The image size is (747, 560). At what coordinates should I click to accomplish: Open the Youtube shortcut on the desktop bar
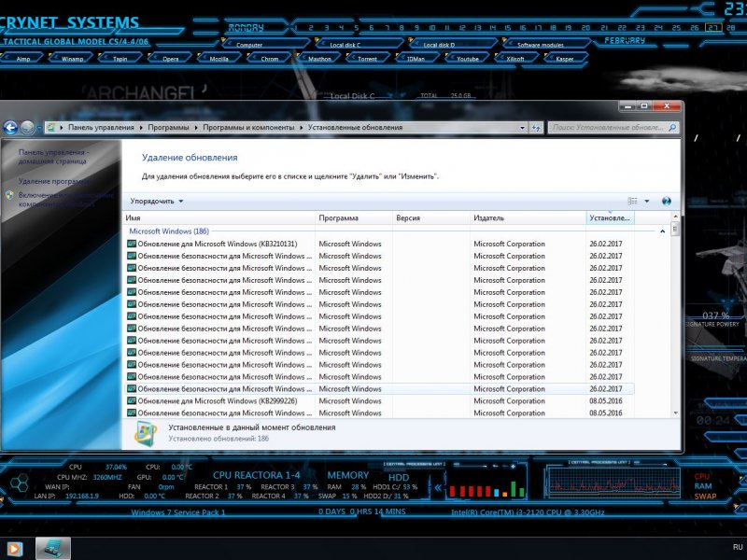coord(468,59)
